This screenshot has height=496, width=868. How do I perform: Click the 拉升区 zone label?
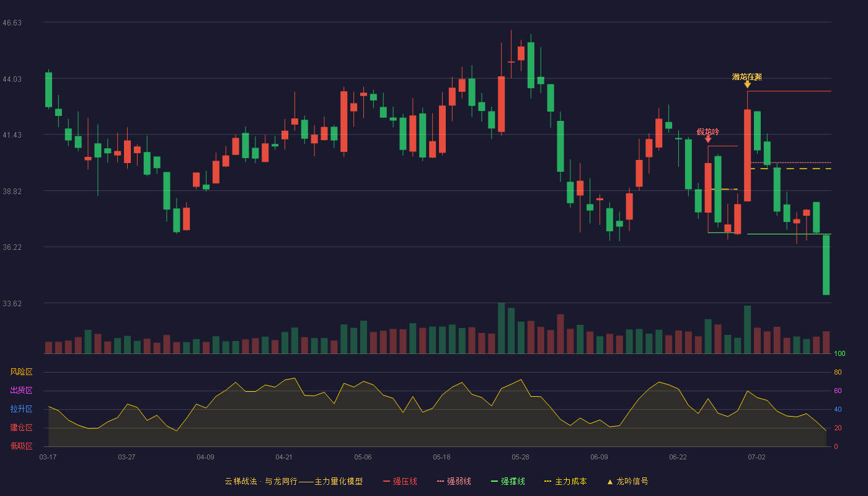pyautogui.click(x=21, y=409)
